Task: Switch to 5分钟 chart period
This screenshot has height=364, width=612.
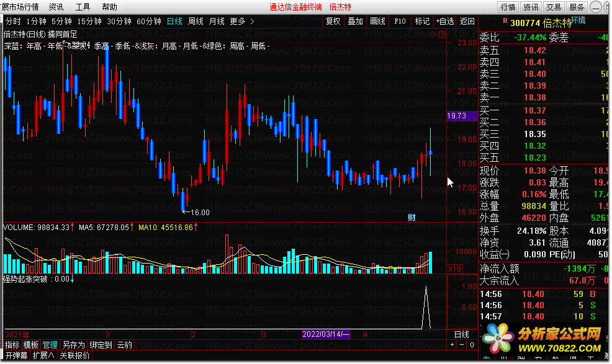Action: 61,22
